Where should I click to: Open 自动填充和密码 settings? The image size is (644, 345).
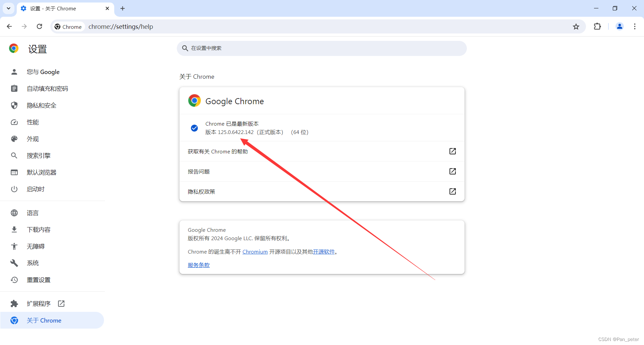click(52, 89)
